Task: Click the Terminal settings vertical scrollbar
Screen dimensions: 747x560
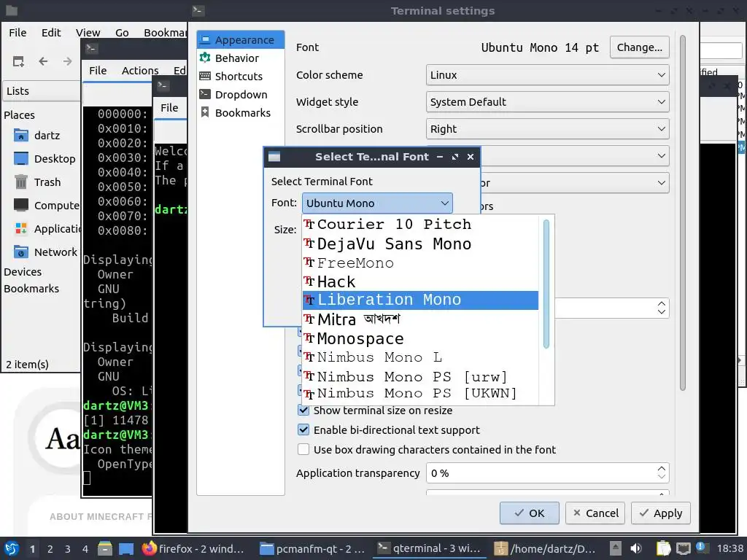Action: [682, 212]
